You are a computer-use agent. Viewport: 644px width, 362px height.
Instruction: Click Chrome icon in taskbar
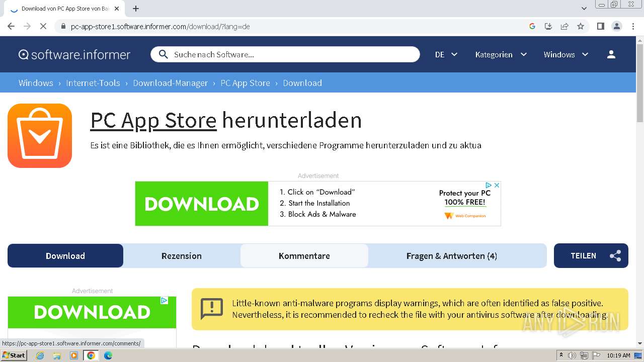[x=91, y=355]
